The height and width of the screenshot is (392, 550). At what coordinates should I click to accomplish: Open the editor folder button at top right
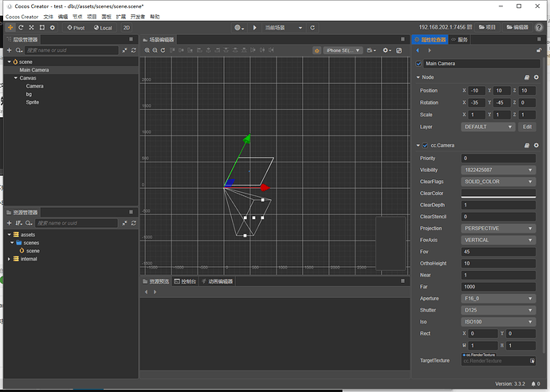[517, 27]
